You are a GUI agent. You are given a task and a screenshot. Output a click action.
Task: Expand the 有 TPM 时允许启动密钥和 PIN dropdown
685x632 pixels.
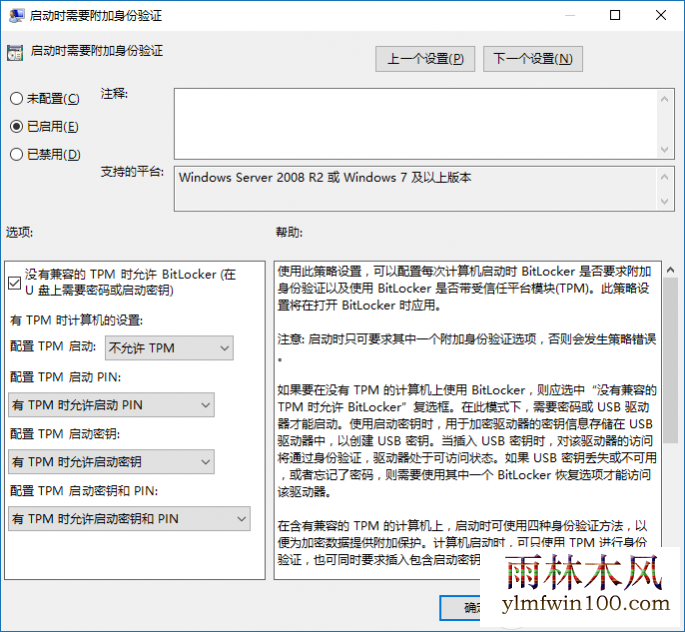[129, 518]
